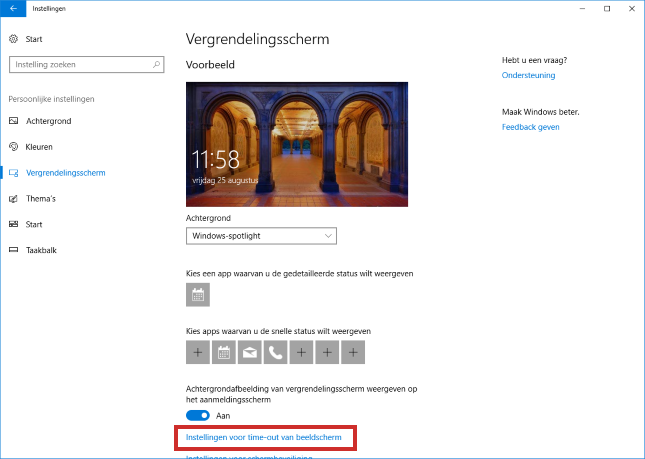
Task: Click the mail quick status tile
Action: (250, 352)
